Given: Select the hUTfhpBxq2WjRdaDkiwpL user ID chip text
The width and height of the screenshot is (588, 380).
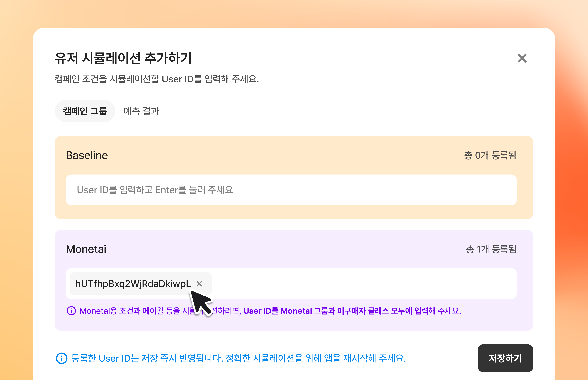Looking at the screenshot, I should click(x=133, y=284).
